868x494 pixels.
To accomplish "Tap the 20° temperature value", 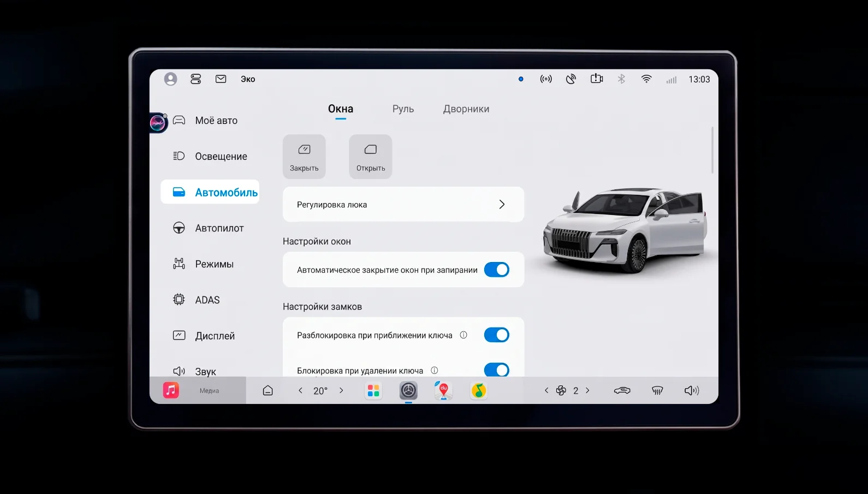I will pos(320,391).
